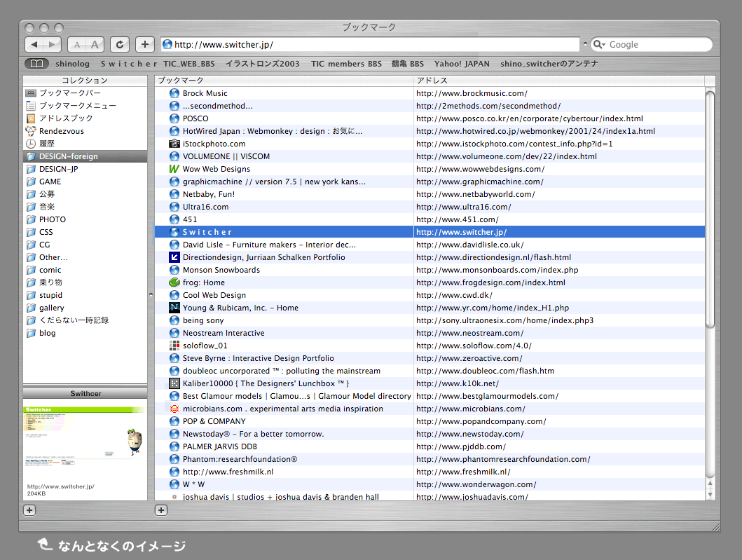This screenshot has height=560, width=742.
Task: Open Yahoo! JAPAN from the bookmarks bar
Action: (462, 64)
